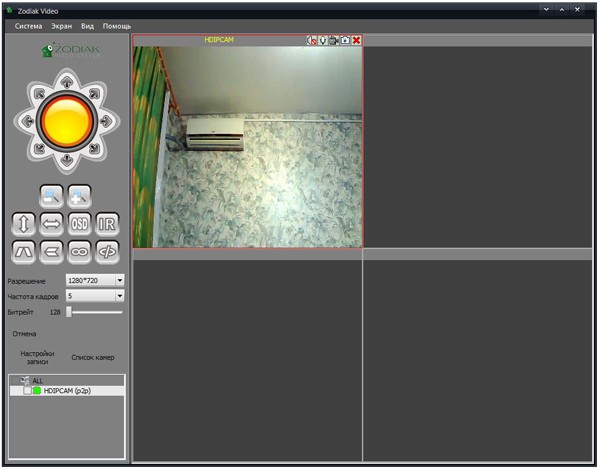This screenshot has height=470, width=600.
Task: Click the Битрейт slider handle
Action: tap(69, 312)
